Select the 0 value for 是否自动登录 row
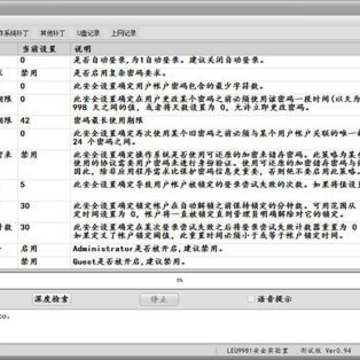360x360 pixels. (22, 60)
